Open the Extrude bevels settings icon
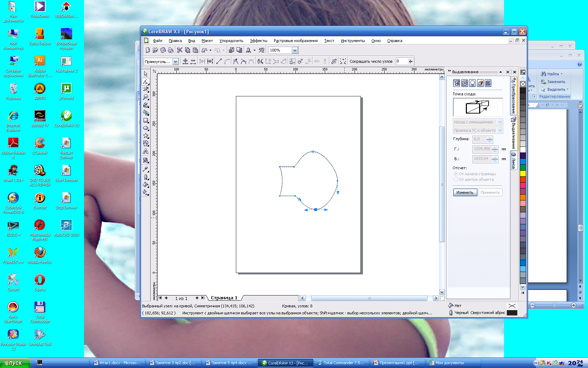Viewport: 588px width, 368px height. pos(488,83)
